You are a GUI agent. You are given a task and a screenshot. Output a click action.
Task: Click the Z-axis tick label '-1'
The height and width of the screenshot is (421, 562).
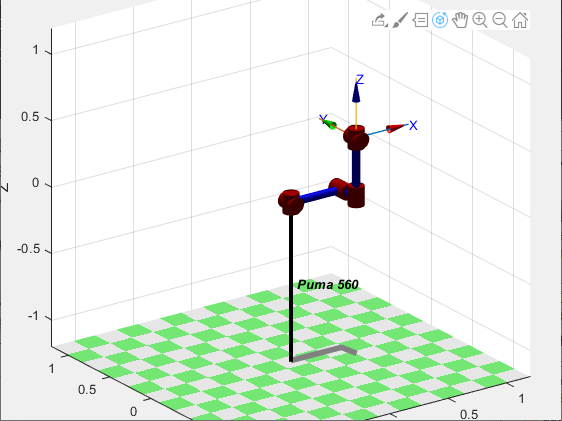click(34, 316)
